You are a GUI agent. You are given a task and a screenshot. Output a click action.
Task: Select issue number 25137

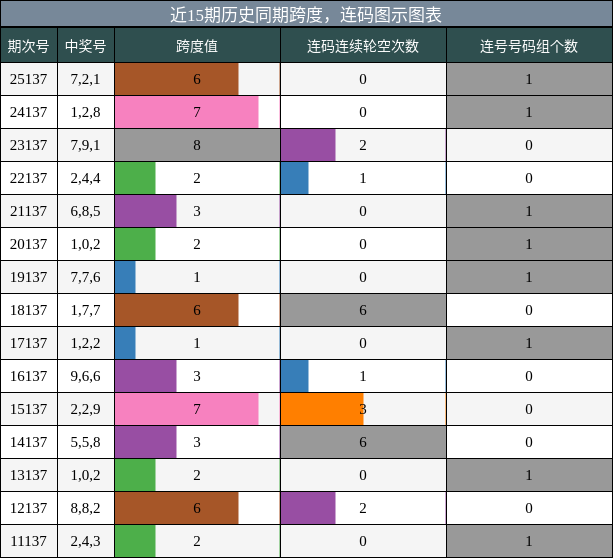29,79
